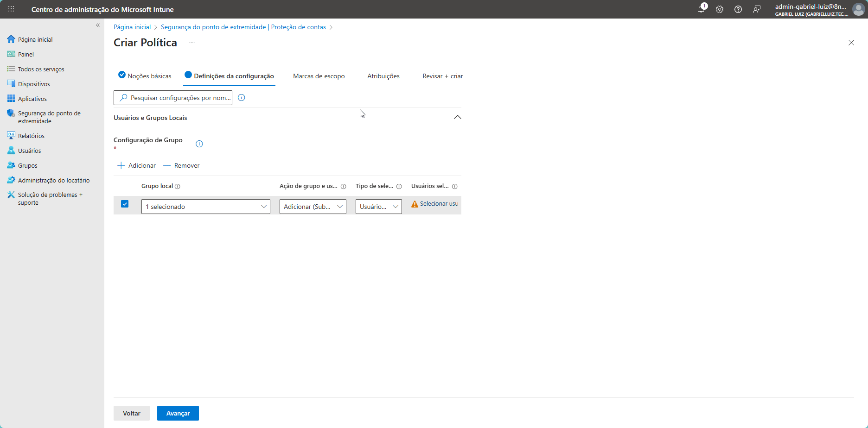Open Administração do locatário in sidebar
Image resolution: width=868 pixels, height=428 pixels.
(x=54, y=180)
